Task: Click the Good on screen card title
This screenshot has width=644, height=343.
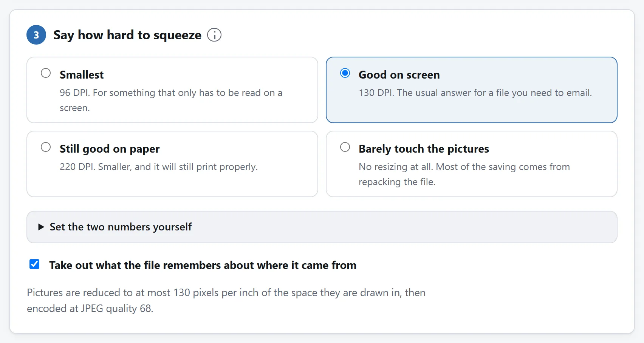Action: (399, 75)
